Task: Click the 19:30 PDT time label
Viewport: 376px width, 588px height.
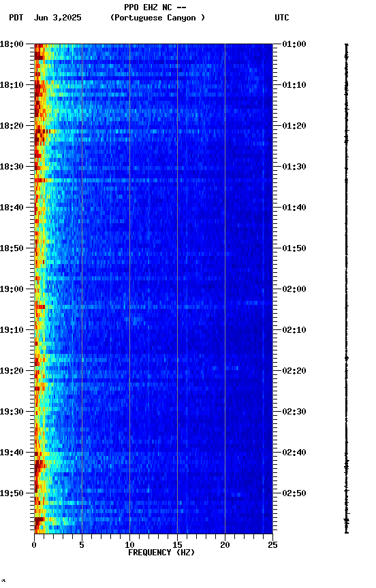Action: [12, 412]
